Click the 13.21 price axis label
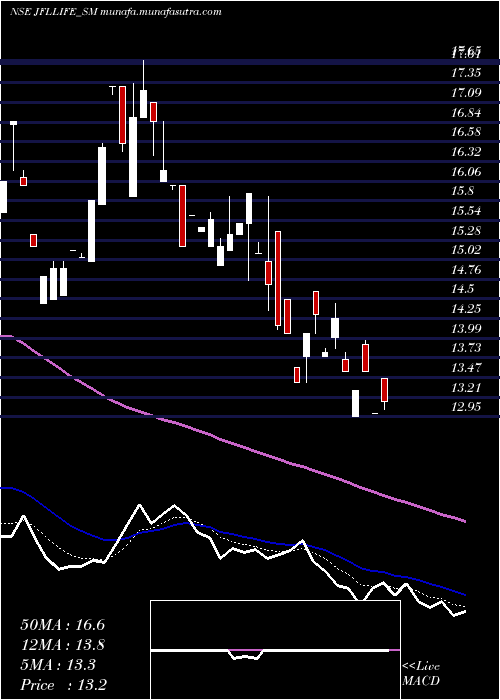This screenshot has height=700, width=500. tap(466, 387)
